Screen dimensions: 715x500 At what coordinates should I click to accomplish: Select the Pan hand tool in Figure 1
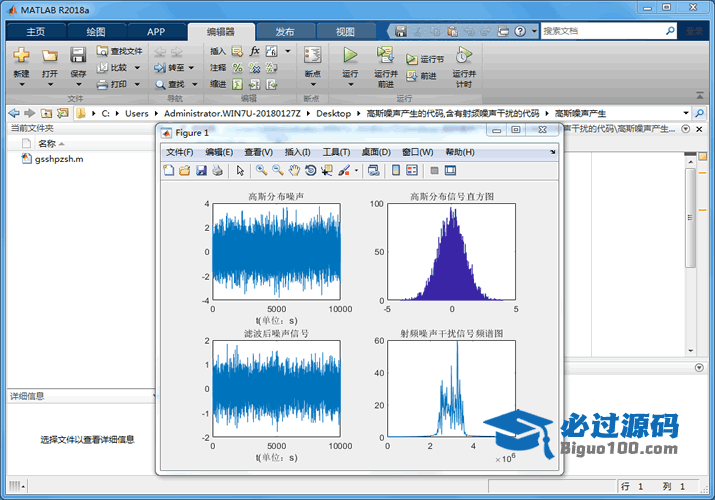(294, 170)
